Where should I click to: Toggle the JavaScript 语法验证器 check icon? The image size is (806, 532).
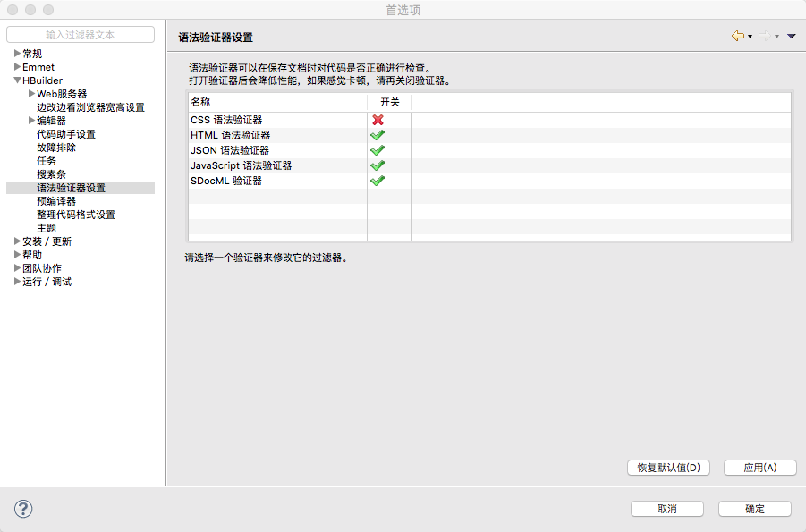(x=378, y=165)
